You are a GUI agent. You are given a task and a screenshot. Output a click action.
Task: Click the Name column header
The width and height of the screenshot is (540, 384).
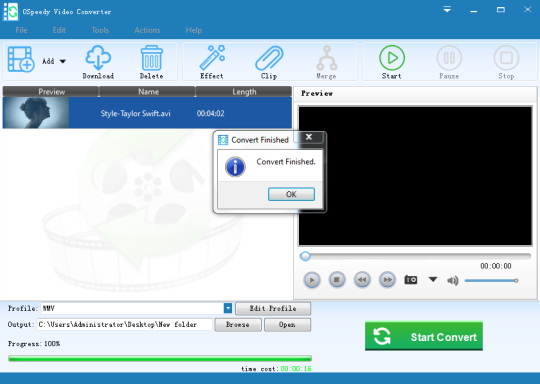tap(148, 92)
